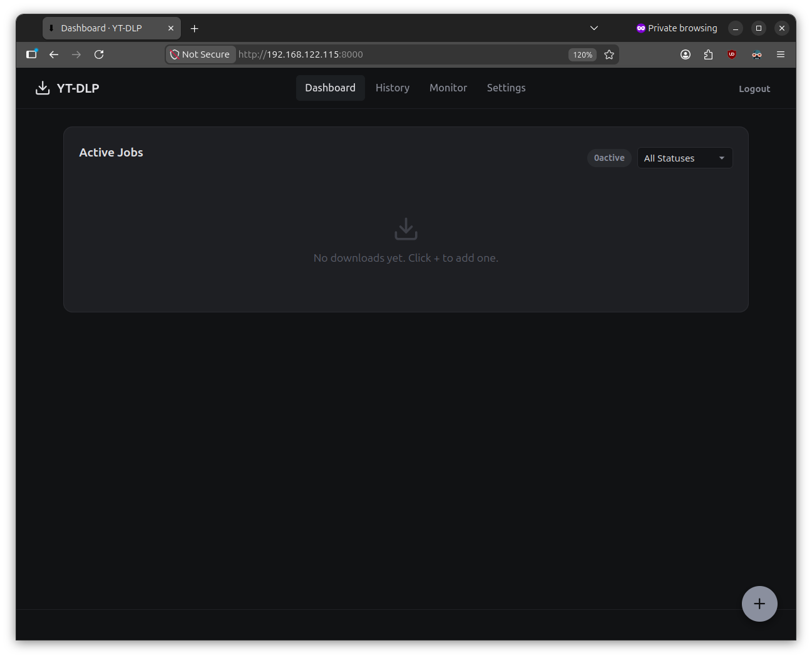Open Firefox sidebar panel icon
The width and height of the screenshot is (812, 658).
31,54
